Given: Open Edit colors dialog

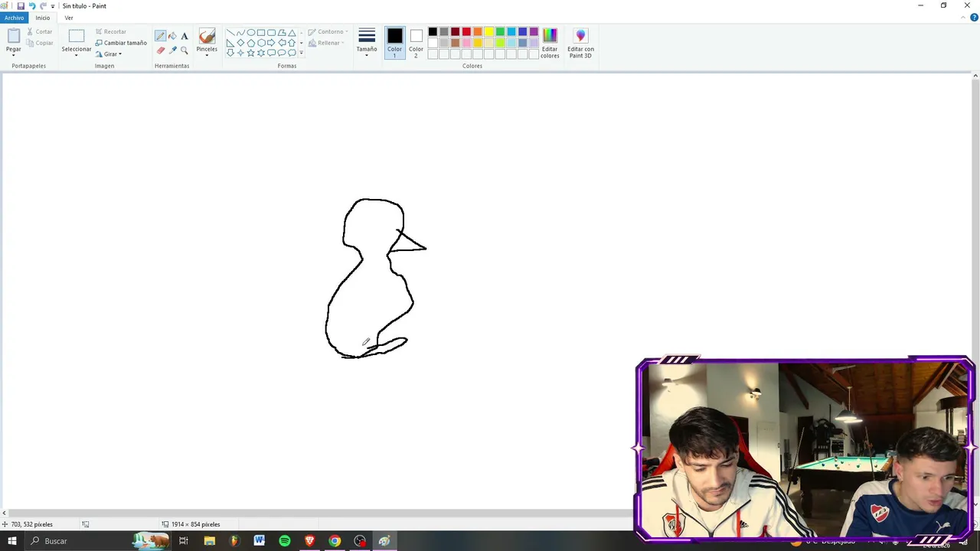Looking at the screenshot, I should 550,43.
